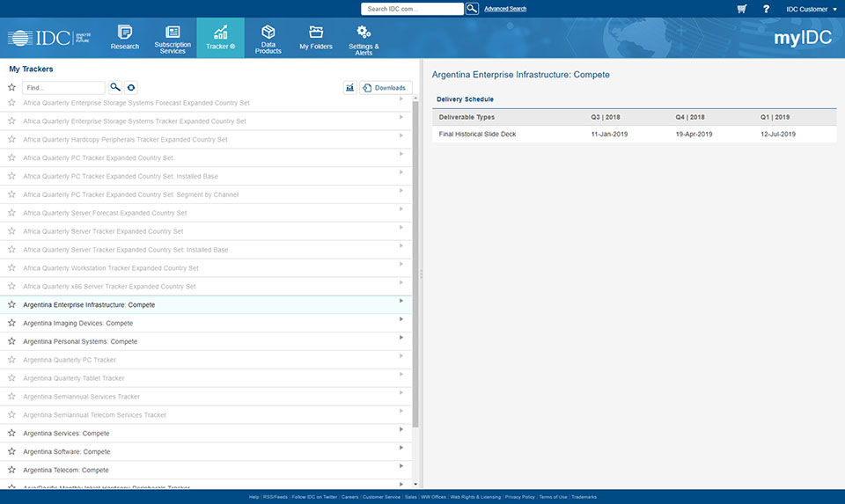Star Argentina Imaging Devices: Compete
The width and height of the screenshot is (845, 504).
tap(11, 323)
